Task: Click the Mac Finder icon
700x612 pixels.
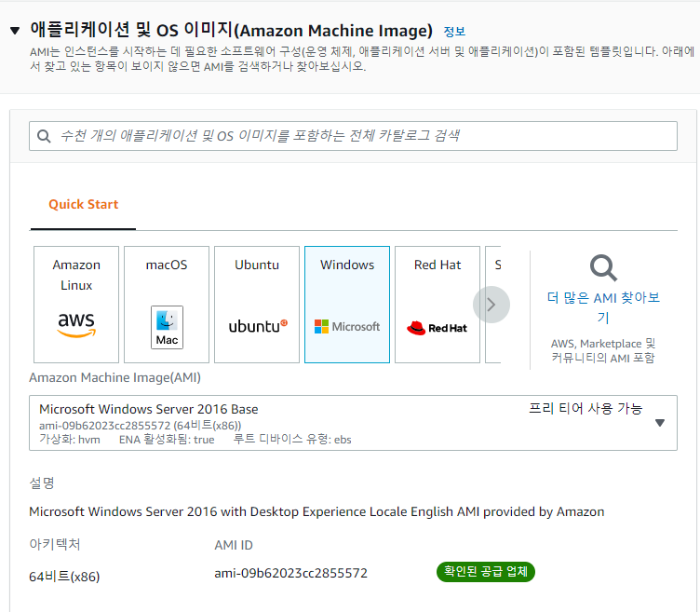Action: (x=167, y=328)
